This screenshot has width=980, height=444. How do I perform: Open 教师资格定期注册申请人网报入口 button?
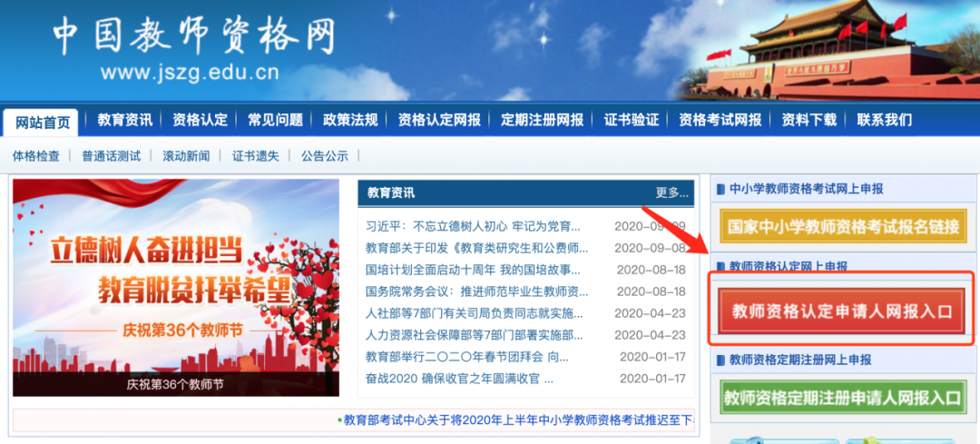click(x=842, y=397)
